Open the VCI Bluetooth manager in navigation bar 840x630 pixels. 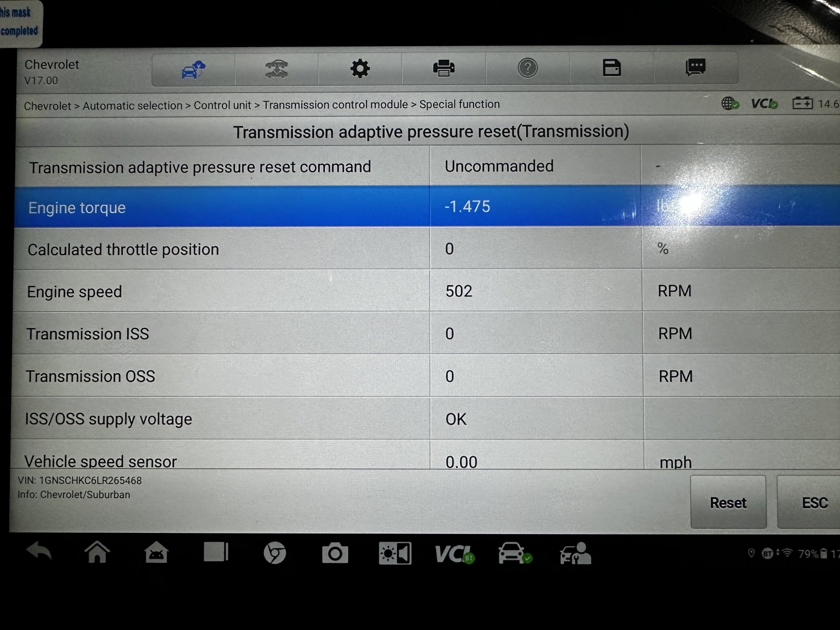[x=455, y=554]
